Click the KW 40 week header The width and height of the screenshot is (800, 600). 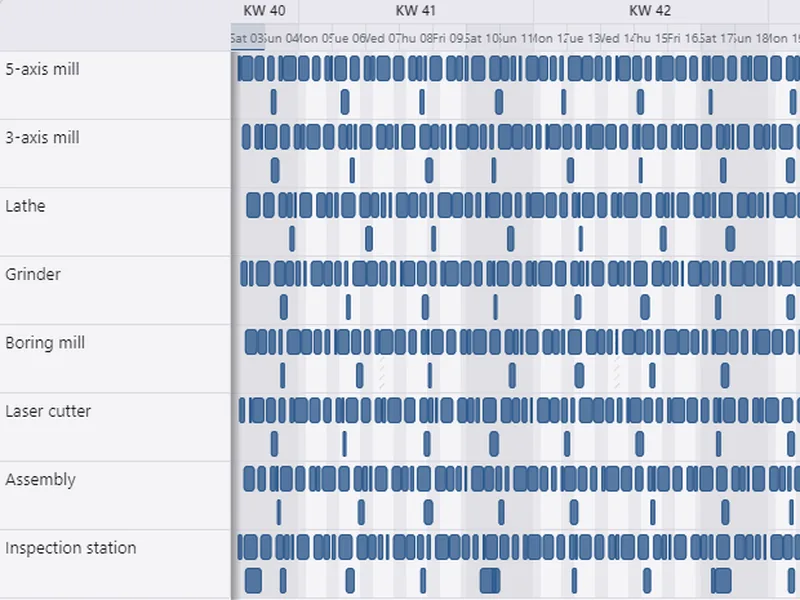pos(264,11)
